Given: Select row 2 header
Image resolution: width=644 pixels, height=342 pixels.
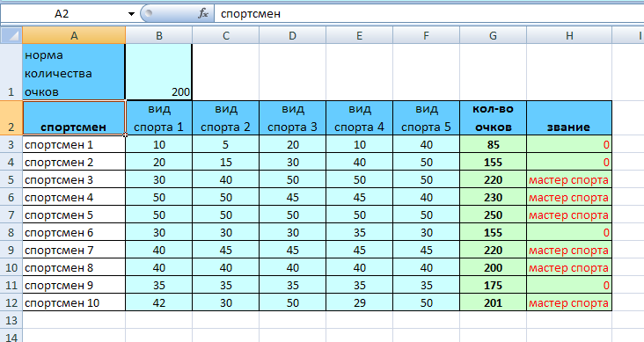Looking at the screenshot, I should [x=11, y=118].
